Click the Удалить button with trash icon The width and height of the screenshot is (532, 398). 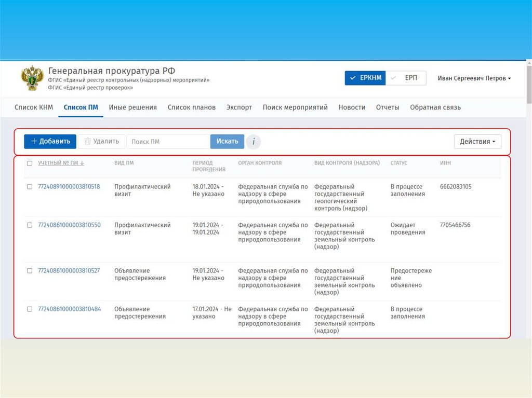pos(101,141)
